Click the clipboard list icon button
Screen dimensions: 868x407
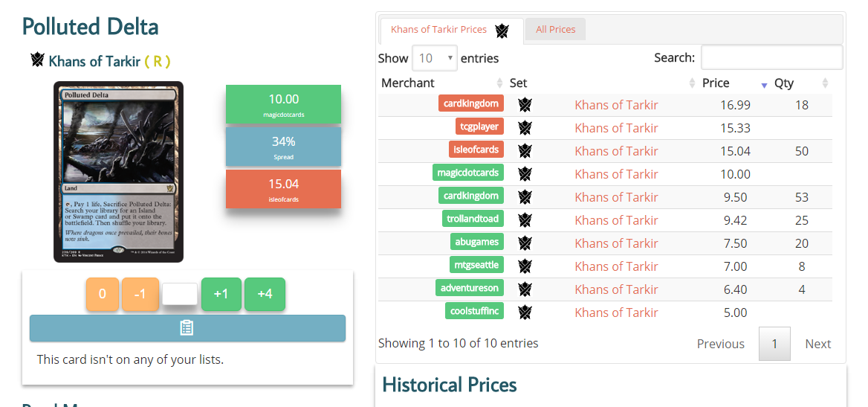click(187, 328)
